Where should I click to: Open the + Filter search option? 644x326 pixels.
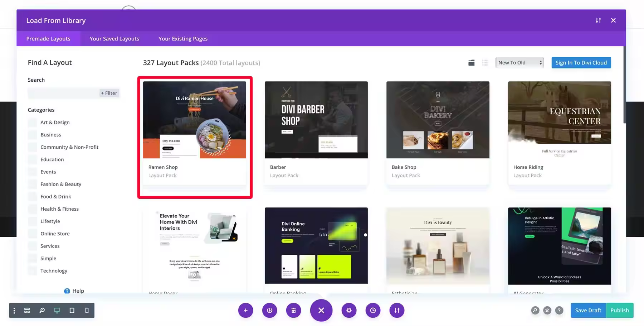pos(109,93)
